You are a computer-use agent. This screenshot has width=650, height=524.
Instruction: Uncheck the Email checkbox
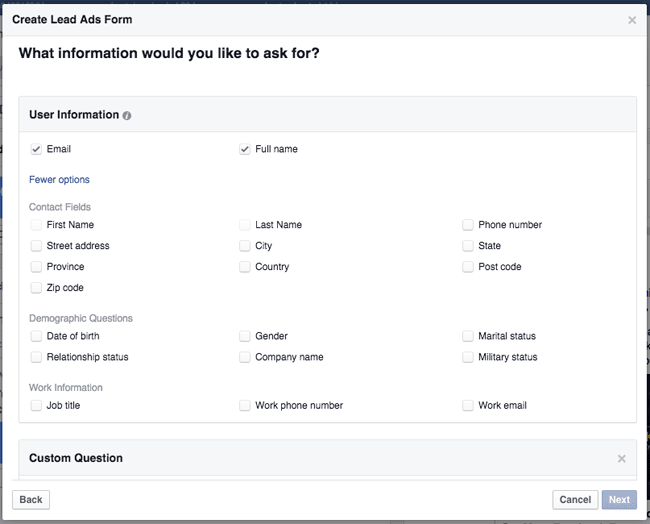pos(36,149)
